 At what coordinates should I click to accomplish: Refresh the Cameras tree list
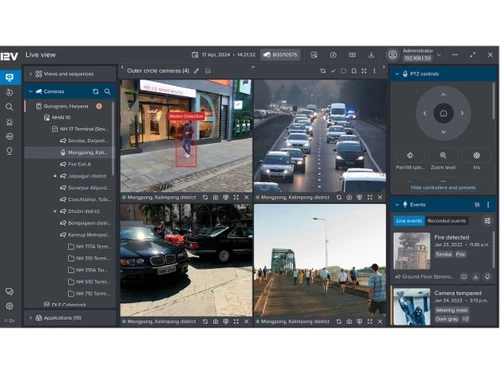point(96,91)
